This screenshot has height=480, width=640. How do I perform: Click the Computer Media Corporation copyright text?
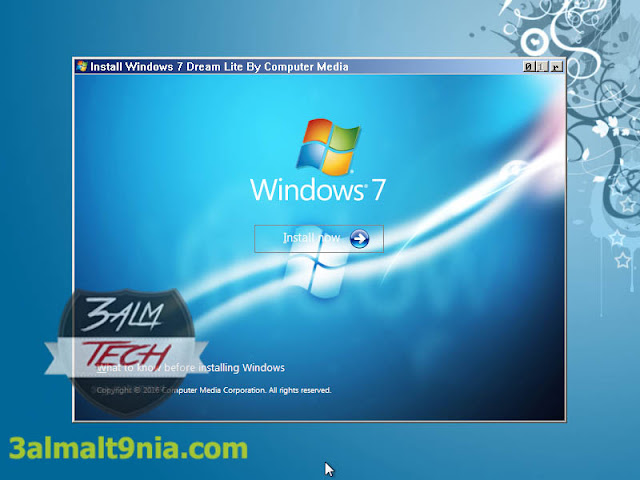pyautogui.click(x=214, y=390)
